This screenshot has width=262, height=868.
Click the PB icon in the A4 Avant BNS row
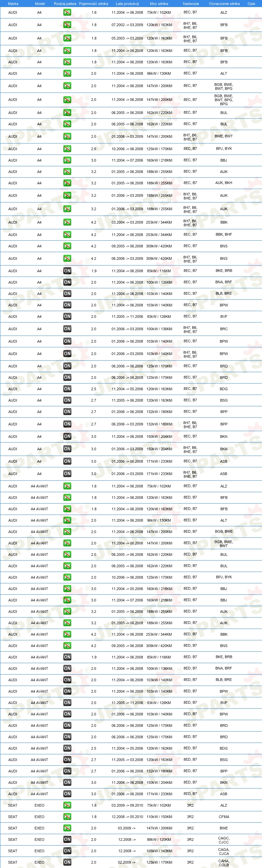(x=67, y=646)
